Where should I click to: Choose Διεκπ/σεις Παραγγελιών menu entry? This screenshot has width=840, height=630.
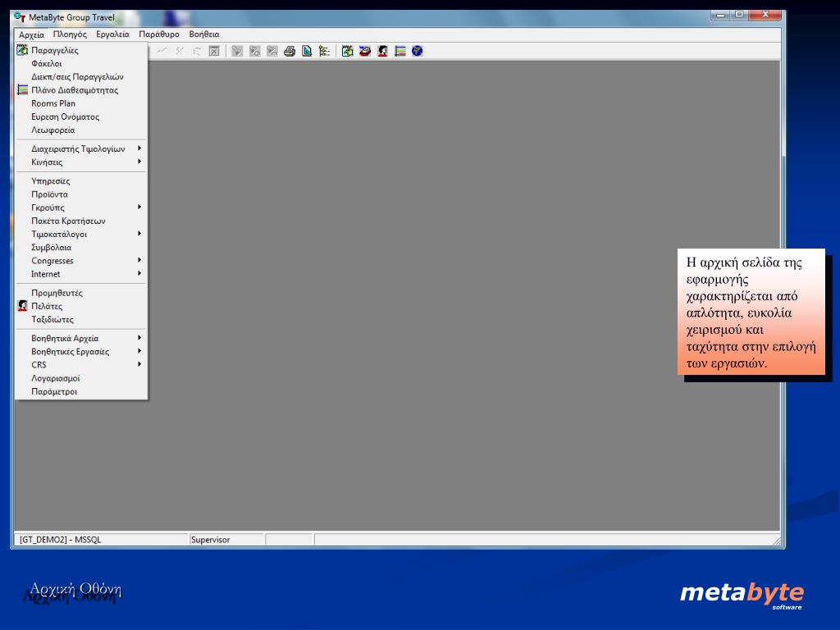click(81, 76)
